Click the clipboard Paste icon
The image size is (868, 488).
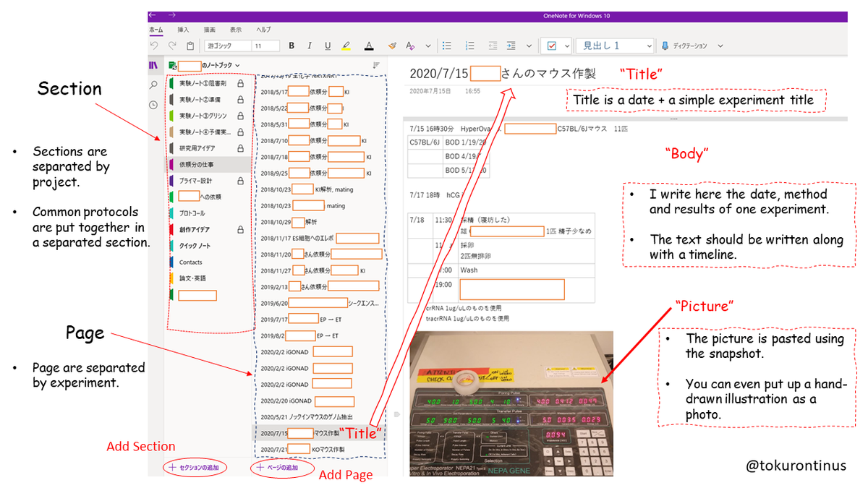(x=190, y=46)
